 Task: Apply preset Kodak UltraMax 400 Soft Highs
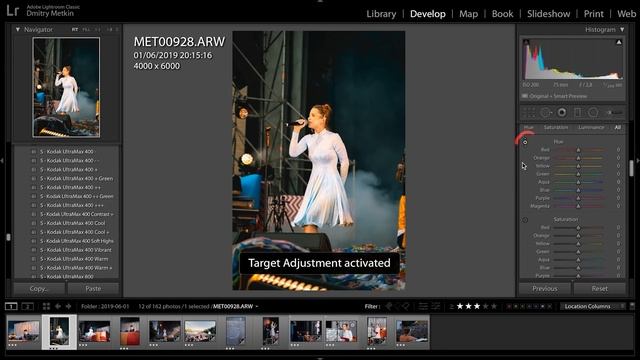coord(76,241)
